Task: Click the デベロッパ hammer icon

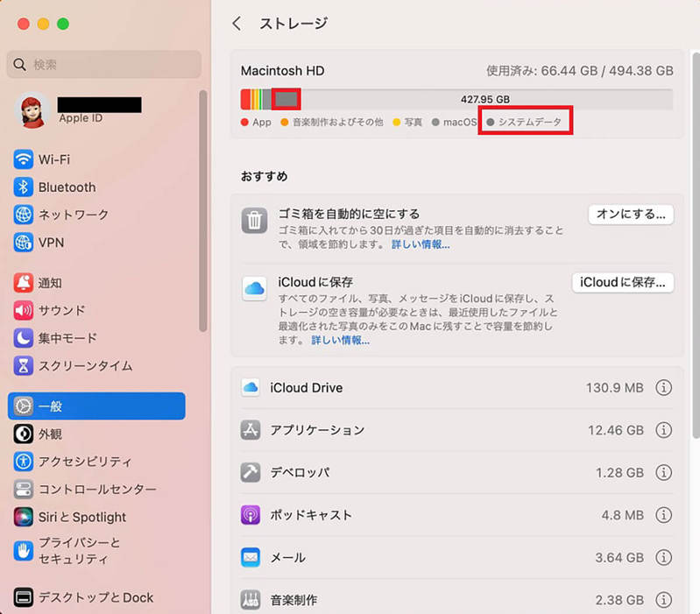Action: point(251,472)
